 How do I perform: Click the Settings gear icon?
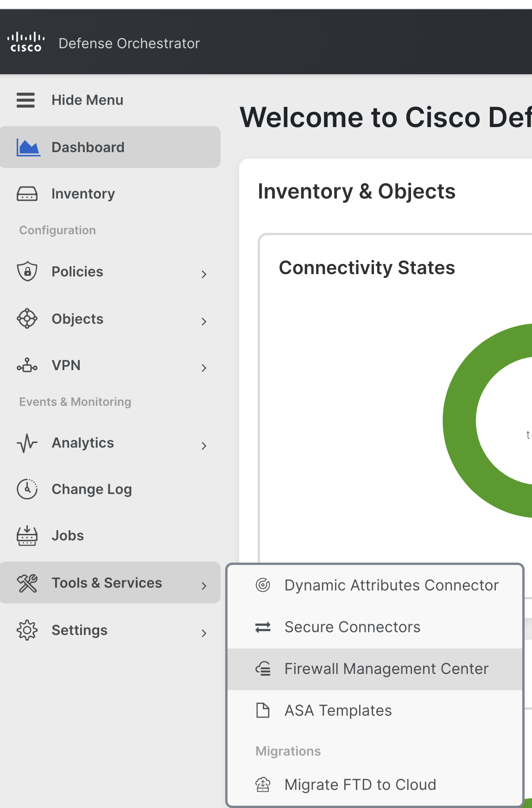[x=27, y=630]
